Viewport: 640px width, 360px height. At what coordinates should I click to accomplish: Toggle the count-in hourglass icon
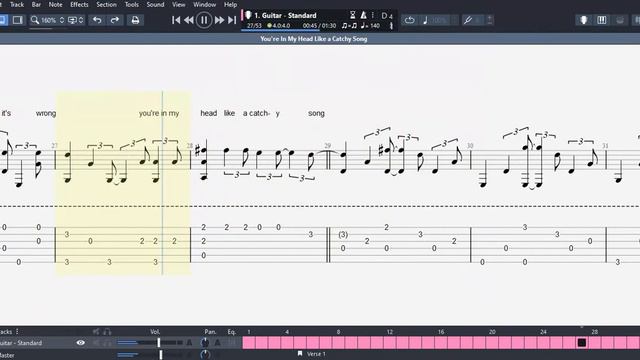tap(353, 15)
